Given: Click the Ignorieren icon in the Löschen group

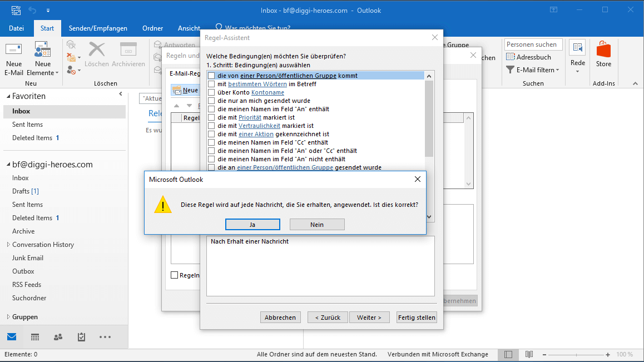Looking at the screenshot, I should (x=71, y=44).
